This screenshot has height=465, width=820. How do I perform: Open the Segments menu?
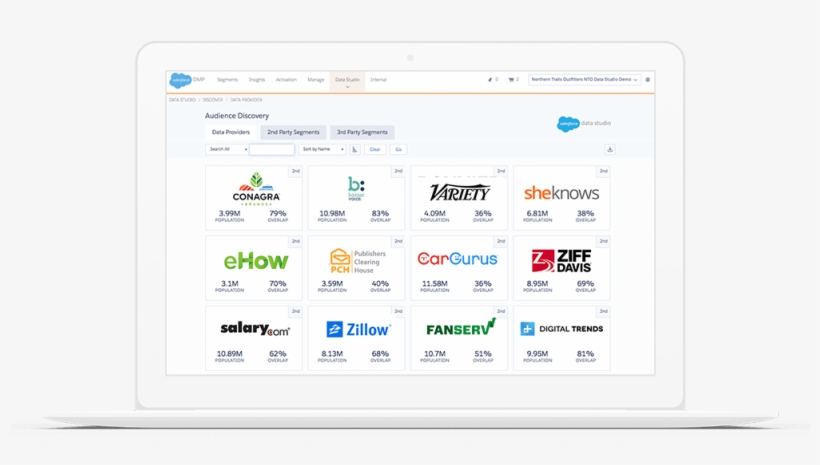[227, 80]
